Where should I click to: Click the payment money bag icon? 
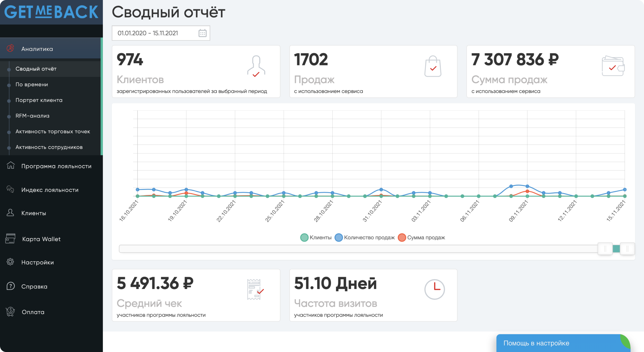click(10, 311)
